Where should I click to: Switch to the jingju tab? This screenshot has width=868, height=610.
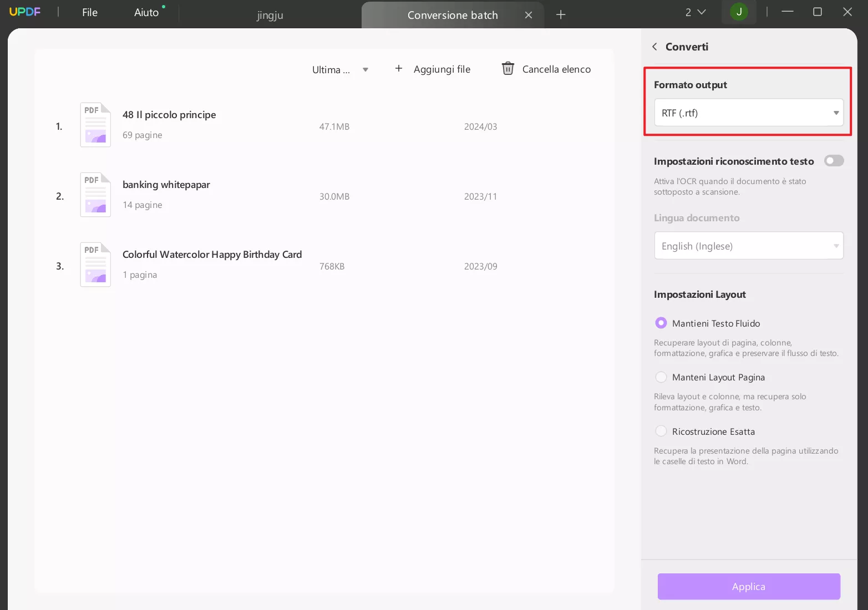pyautogui.click(x=270, y=15)
